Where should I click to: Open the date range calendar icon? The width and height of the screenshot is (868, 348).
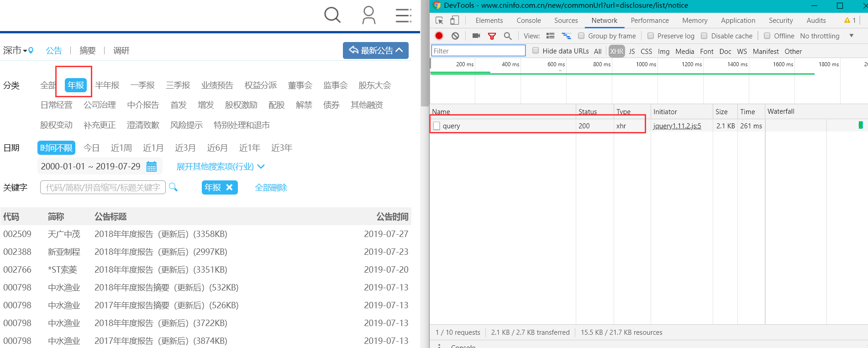[152, 166]
